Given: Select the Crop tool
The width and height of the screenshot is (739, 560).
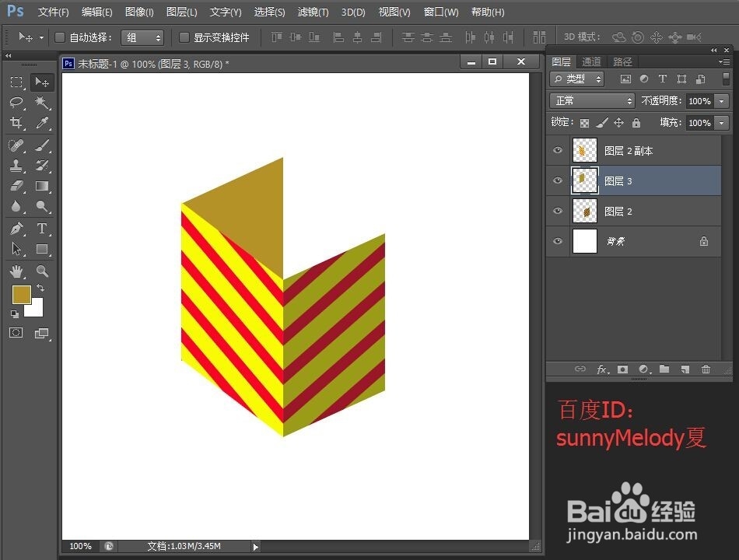Looking at the screenshot, I should (x=16, y=123).
